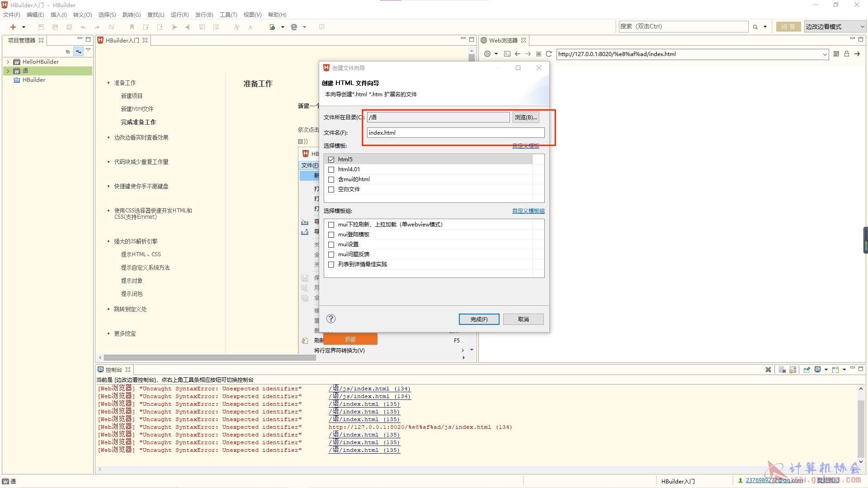The image size is (868, 488).
Task: Open the 文件(F) menu in the menu bar
Action: pos(12,15)
